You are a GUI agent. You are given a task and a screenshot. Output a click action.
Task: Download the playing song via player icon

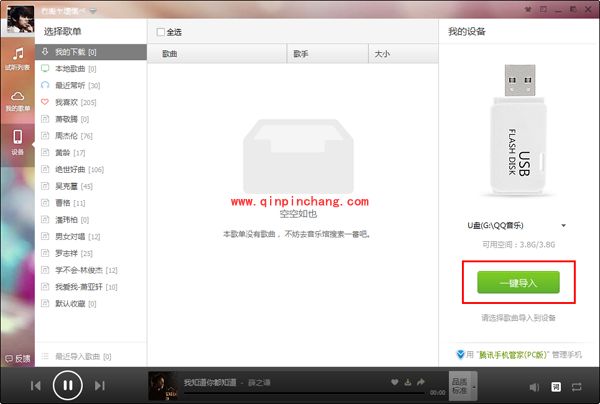[x=408, y=382]
